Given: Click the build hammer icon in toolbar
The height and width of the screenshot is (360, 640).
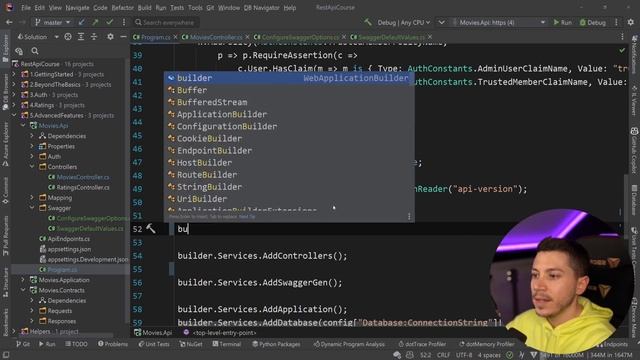Looking at the screenshot, I should click(368, 22).
